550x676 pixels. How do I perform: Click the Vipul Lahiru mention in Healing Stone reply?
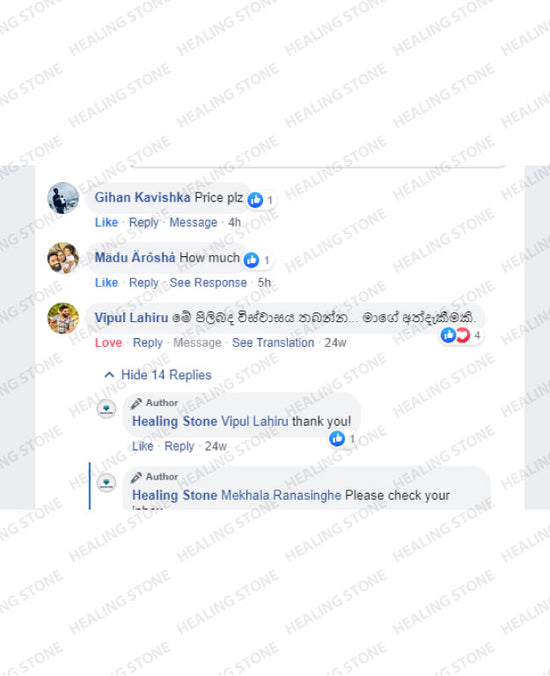[254, 421]
